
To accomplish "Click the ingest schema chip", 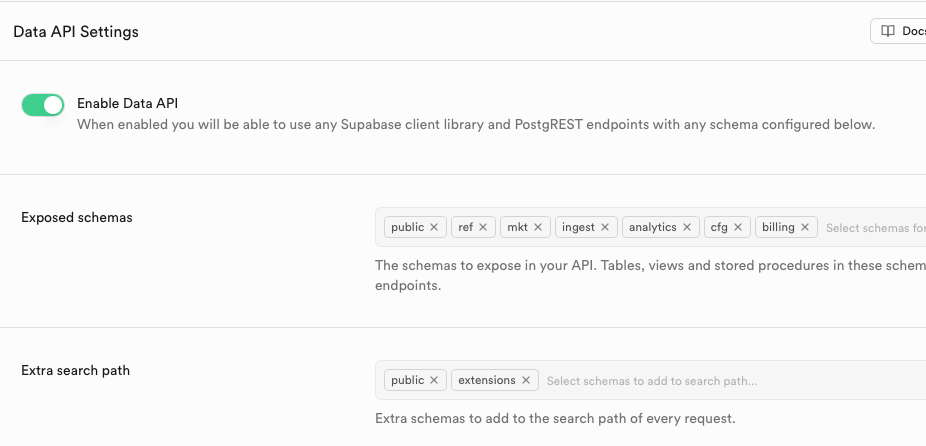I will [578, 227].
